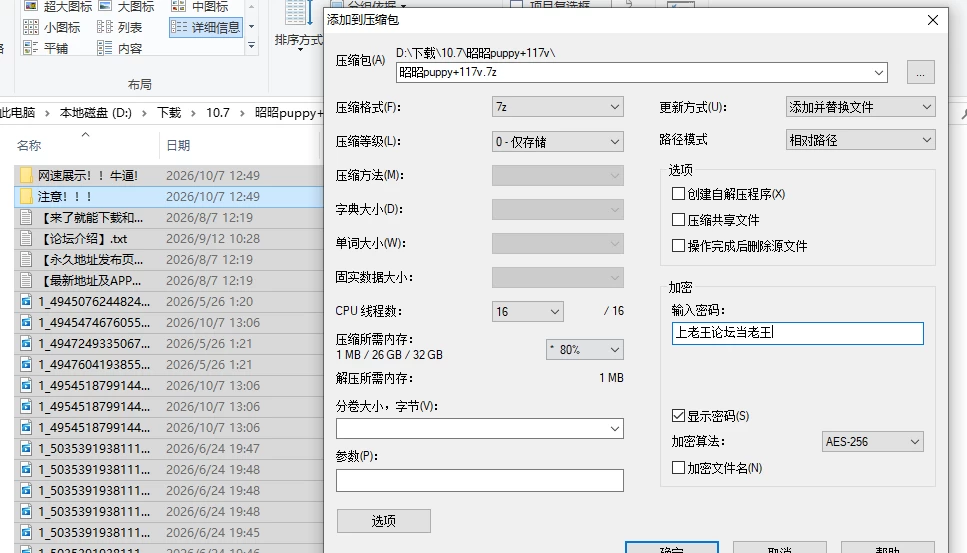The width and height of the screenshot is (967, 553).
Task: Click date cell 2026/9/12 10:28
Action: point(213,239)
